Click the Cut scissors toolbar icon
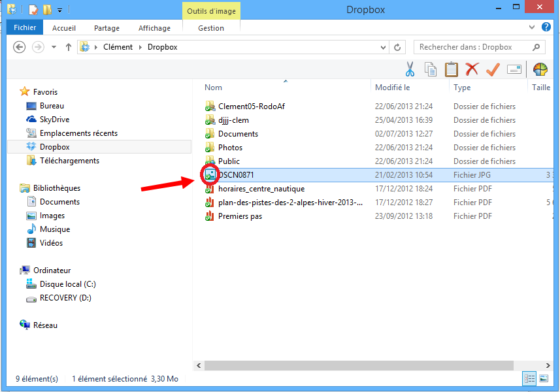 tap(410, 69)
